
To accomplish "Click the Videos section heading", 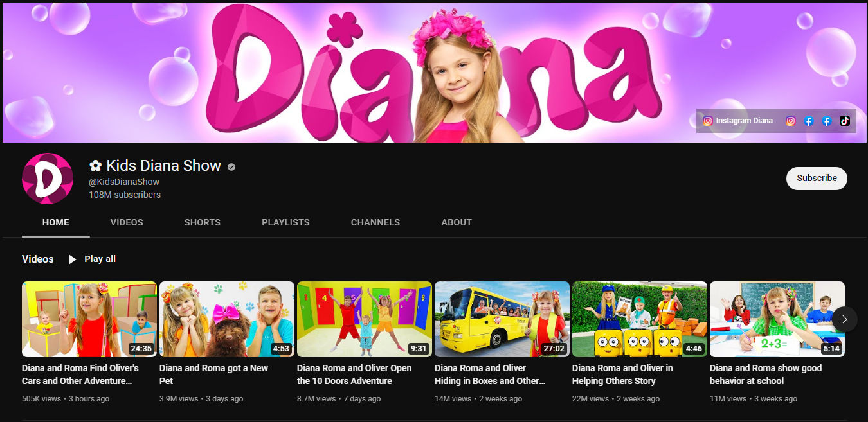I will click(x=38, y=259).
